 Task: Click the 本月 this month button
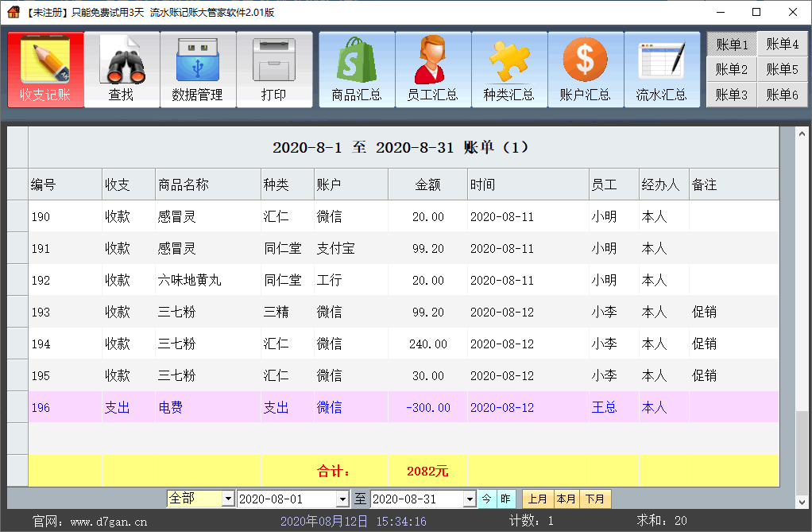(x=566, y=499)
